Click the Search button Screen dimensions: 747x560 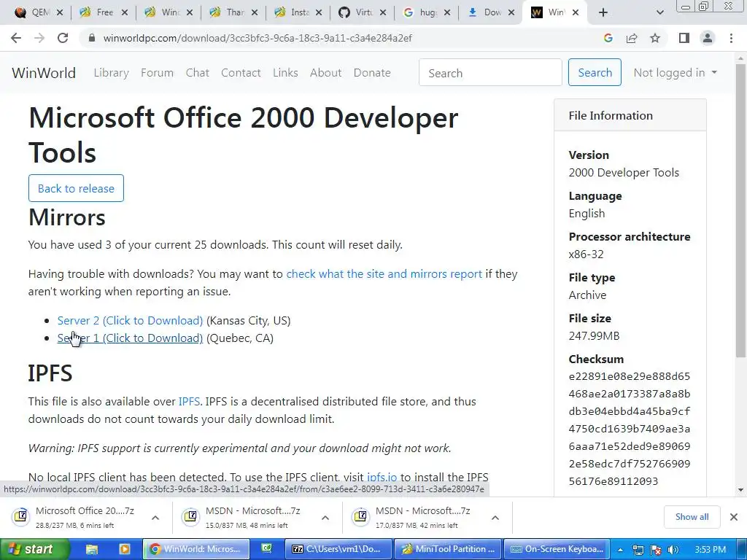click(x=595, y=72)
